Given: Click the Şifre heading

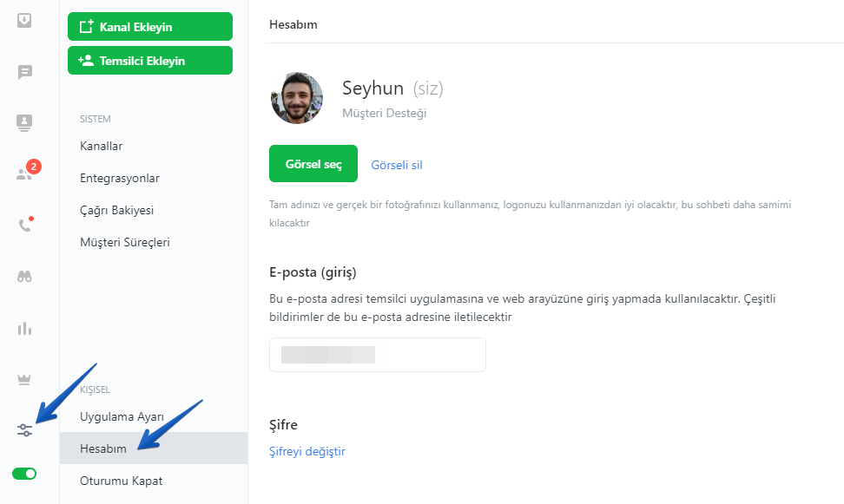Looking at the screenshot, I should point(283,424).
